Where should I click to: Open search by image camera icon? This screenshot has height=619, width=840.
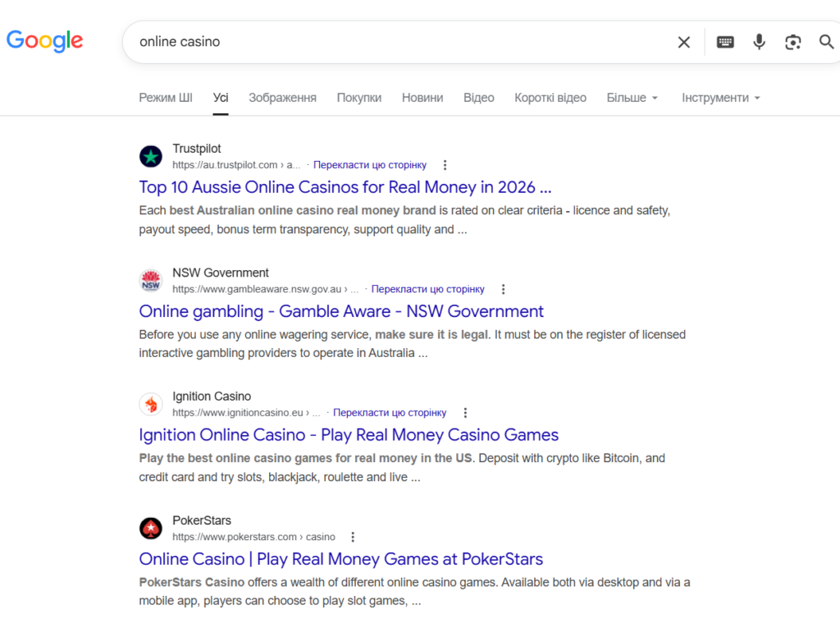[793, 42]
